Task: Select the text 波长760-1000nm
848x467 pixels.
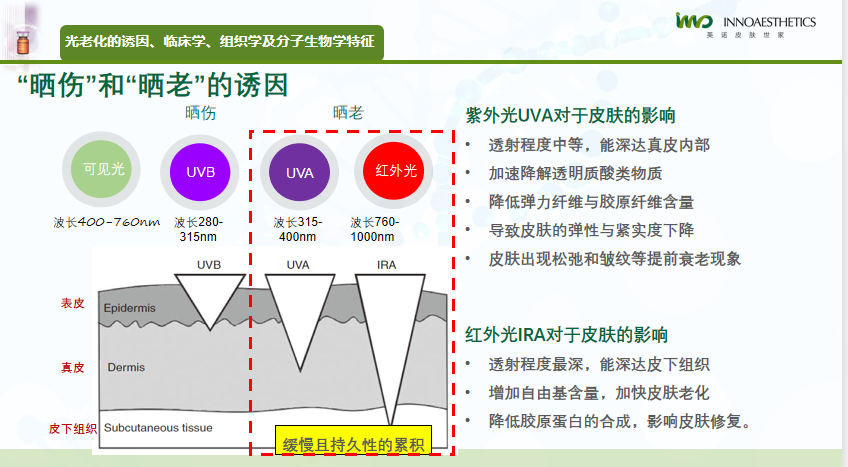Action: click(374, 229)
